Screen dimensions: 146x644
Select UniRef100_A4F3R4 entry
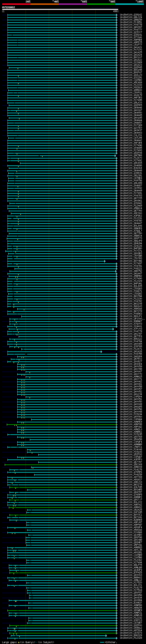131,143
